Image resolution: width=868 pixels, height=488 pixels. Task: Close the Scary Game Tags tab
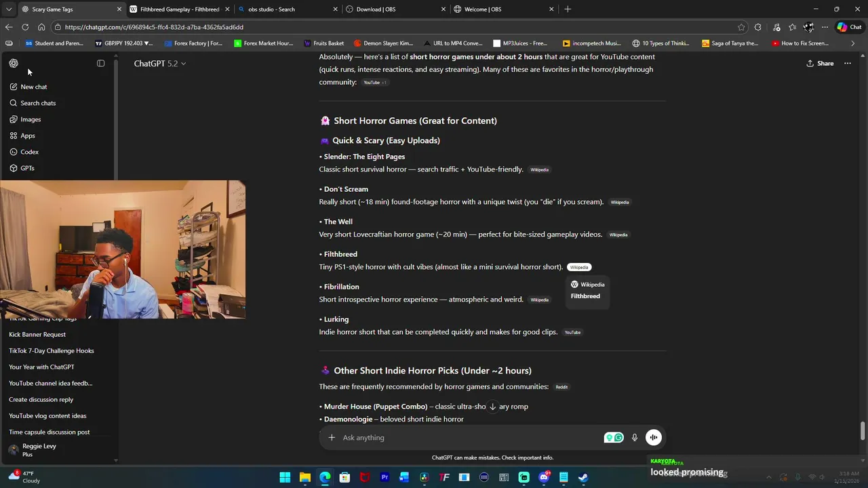[x=119, y=9]
